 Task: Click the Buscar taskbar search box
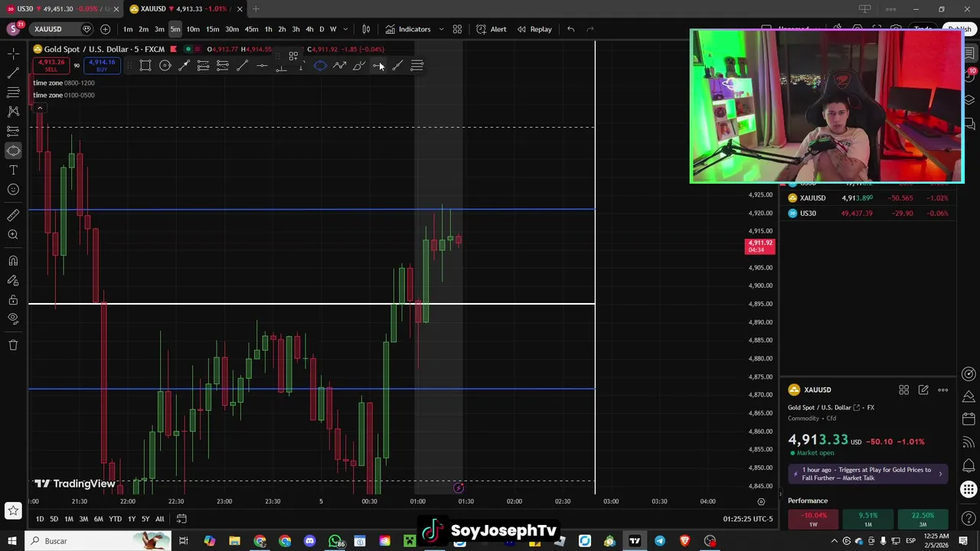pyautogui.click(x=100, y=541)
